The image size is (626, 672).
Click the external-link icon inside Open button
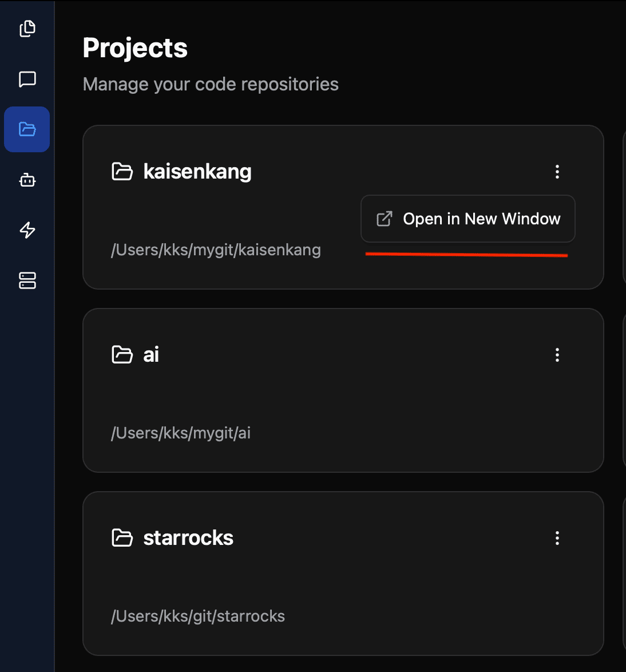[x=384, y=218]
